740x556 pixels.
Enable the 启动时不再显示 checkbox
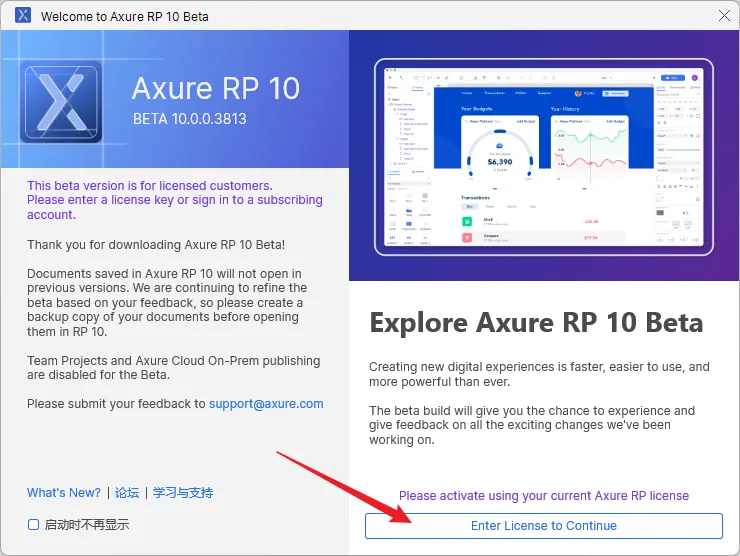tap(34, 524)
